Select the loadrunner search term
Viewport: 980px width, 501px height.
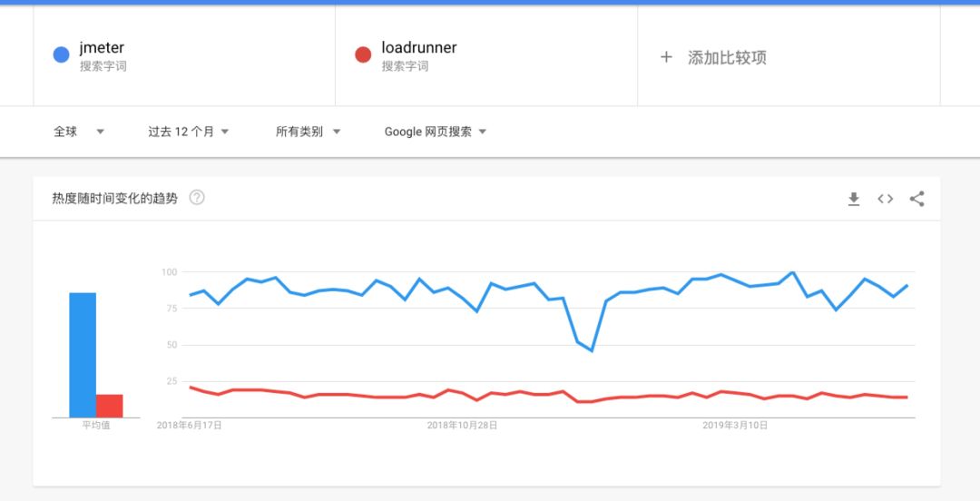[x=418, y=48]
